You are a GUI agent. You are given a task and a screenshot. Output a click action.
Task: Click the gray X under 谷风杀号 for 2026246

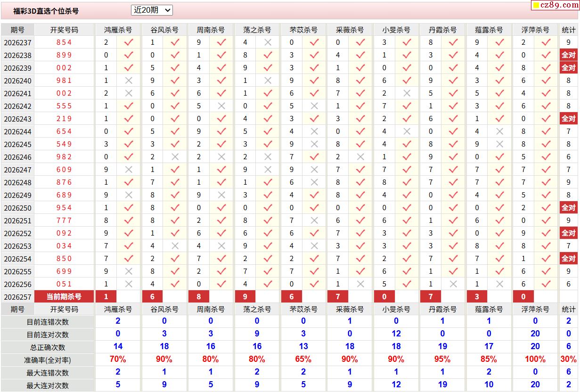pyautogui.click(x=175, y=156)
